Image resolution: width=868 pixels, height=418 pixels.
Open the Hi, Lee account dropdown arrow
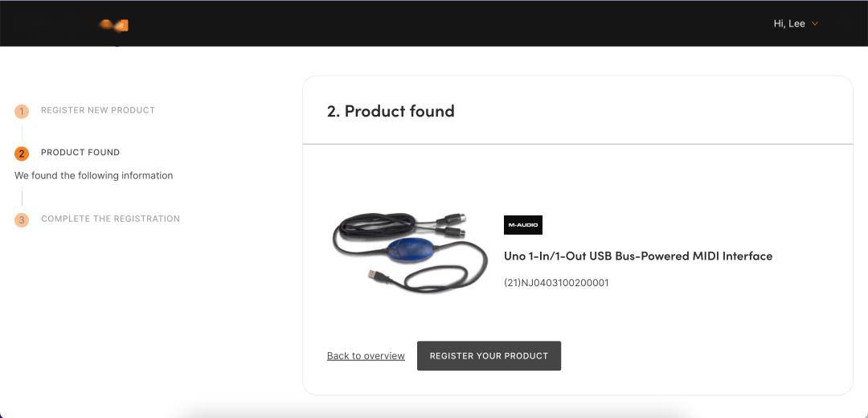click(814, 24)
